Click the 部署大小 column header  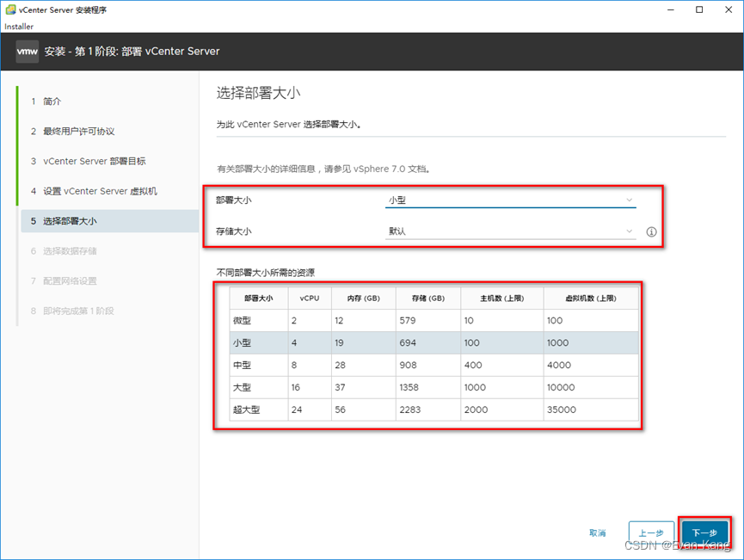pyautogui.click(x=259, y=298)
